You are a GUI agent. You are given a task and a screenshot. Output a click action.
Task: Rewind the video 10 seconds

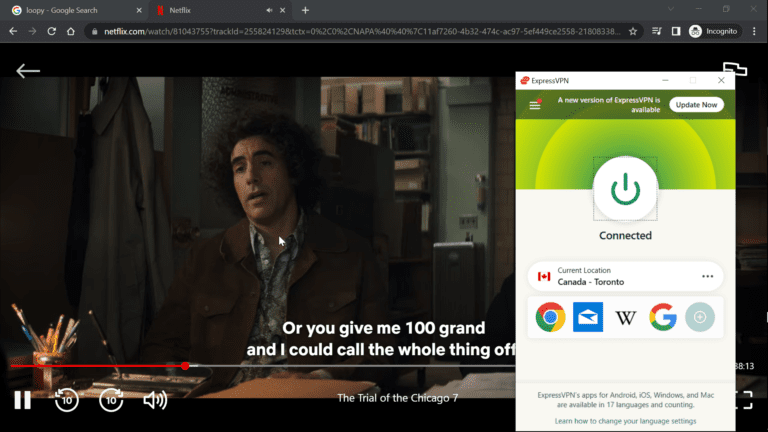pyautogui.click(x=66, y=400)
